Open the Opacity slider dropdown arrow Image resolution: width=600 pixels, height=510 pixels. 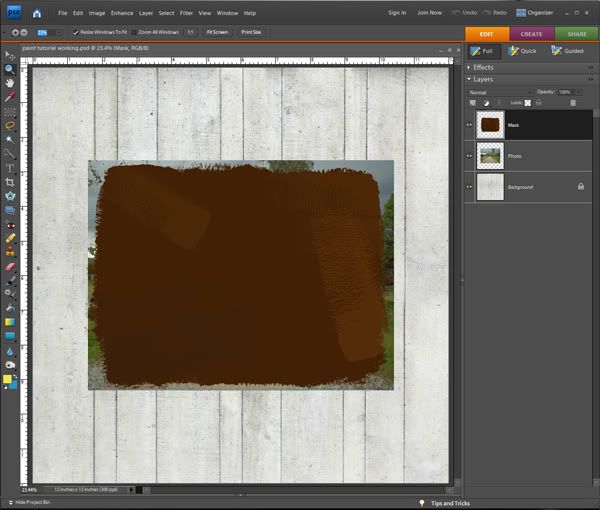tap(578, 92)
